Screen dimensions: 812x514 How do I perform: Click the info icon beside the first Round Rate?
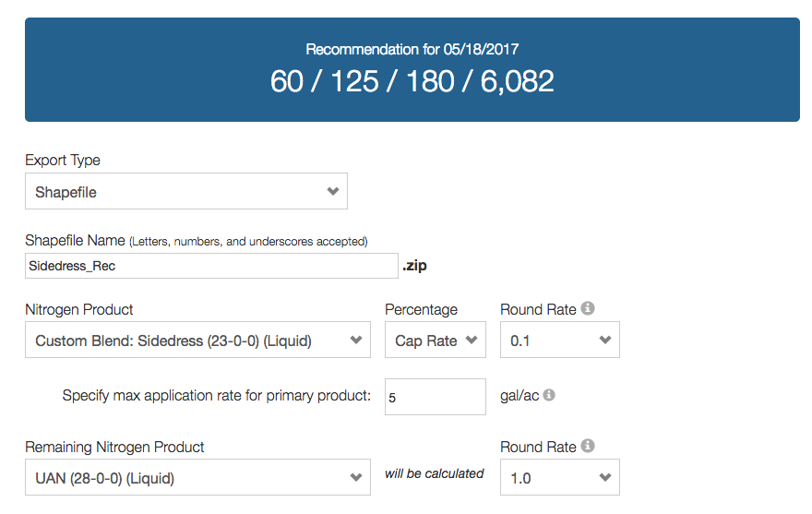click(x=588, y=309)
